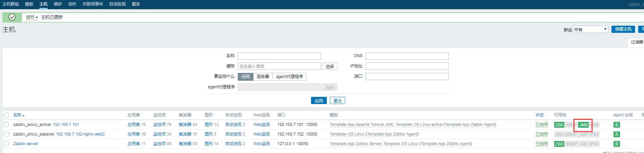
Task: Click interface text 192.168.7.102: 10050
Action: click(x=297, y=134)
